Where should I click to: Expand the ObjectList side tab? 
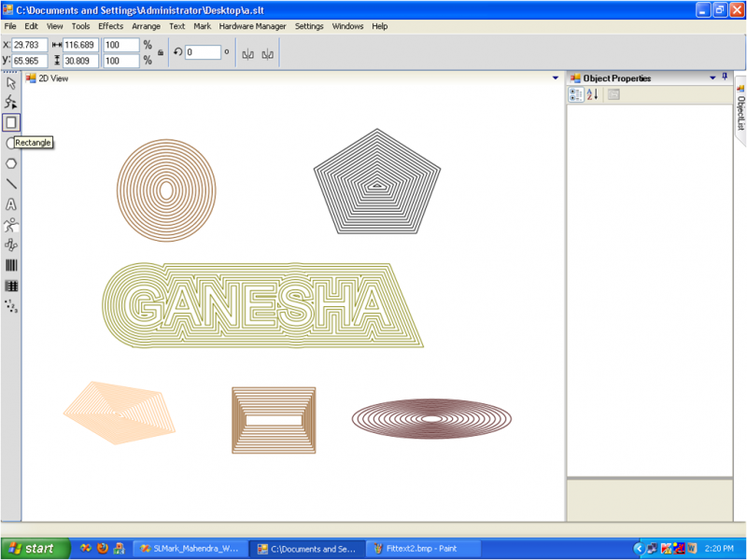point(740,110)
